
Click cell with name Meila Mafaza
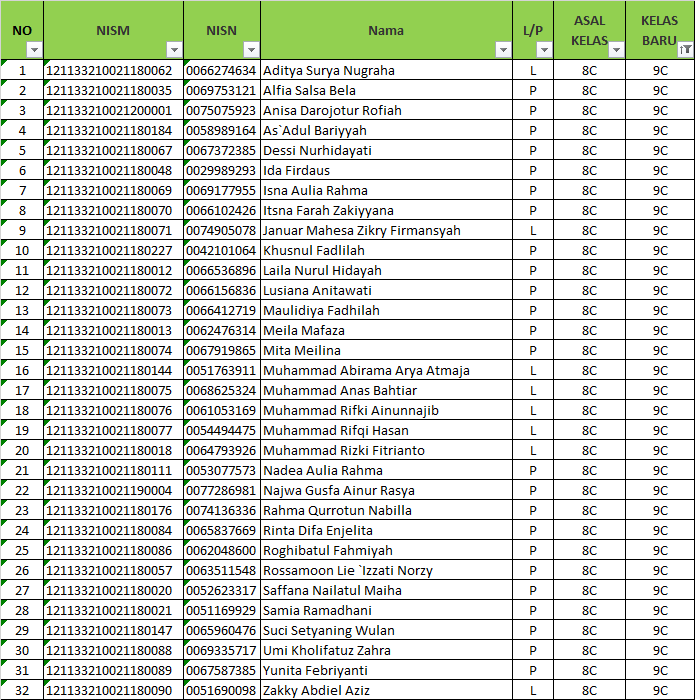[x=386, y=331]
